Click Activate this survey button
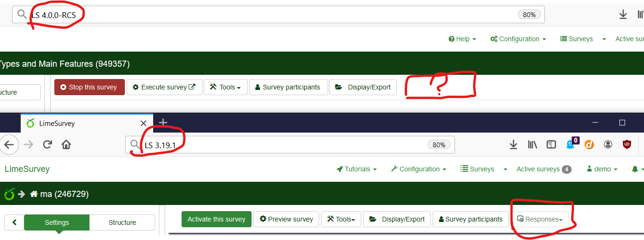This screenshot has width=644, height=240. point(217,219)
